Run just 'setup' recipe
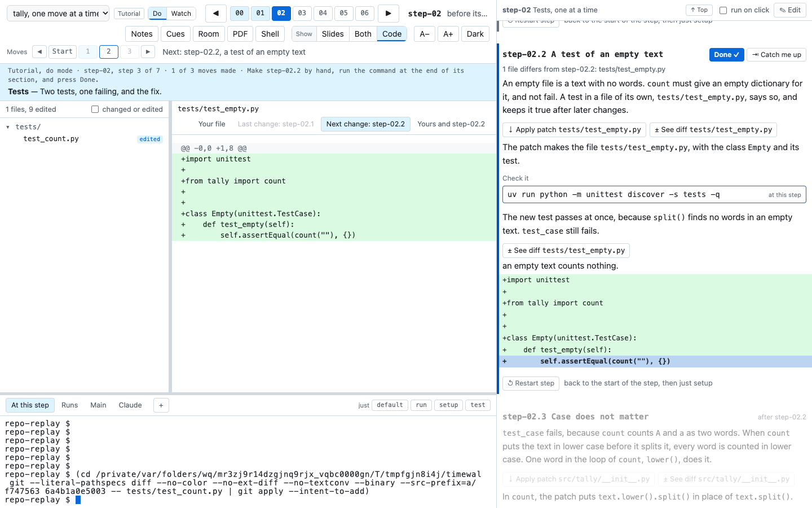The image size is (812, 508). coord(449,405)
